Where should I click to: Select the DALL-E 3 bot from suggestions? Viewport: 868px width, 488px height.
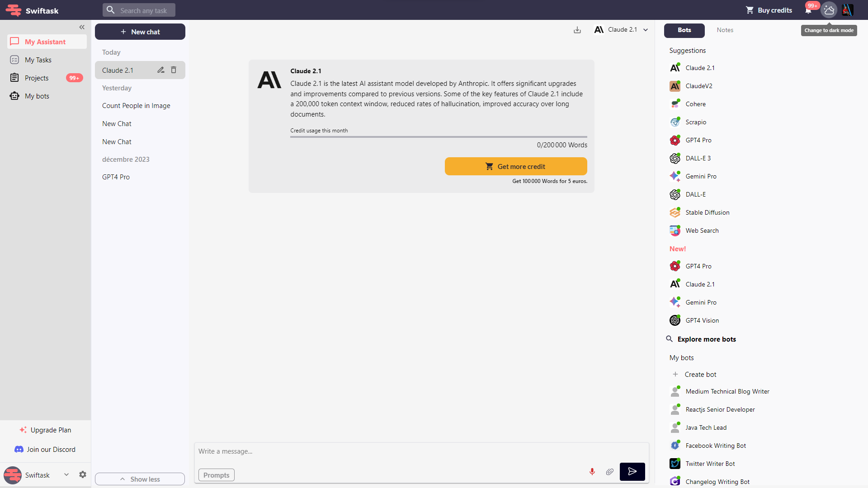(698, 158)
